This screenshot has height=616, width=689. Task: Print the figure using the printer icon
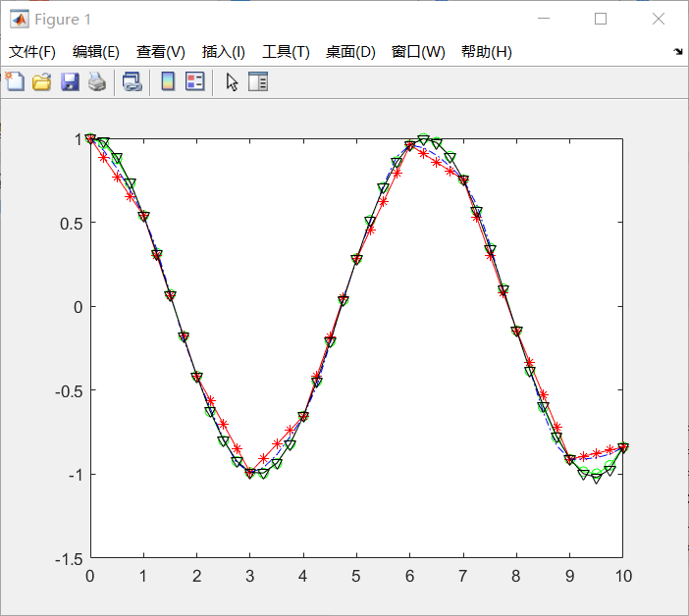[x=96, y=81]
